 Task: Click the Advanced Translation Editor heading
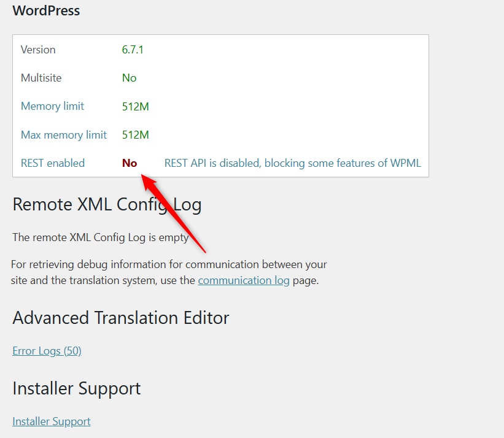(x=121, y=318)
